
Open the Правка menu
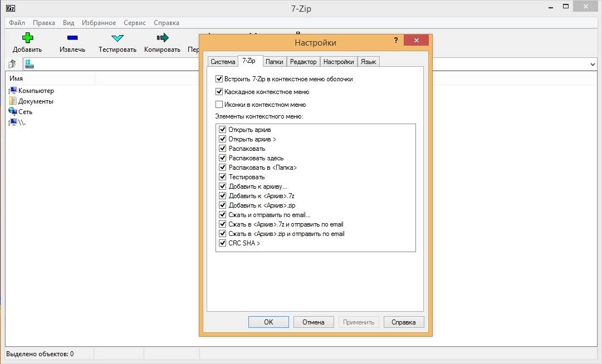(x=44, y=23)
